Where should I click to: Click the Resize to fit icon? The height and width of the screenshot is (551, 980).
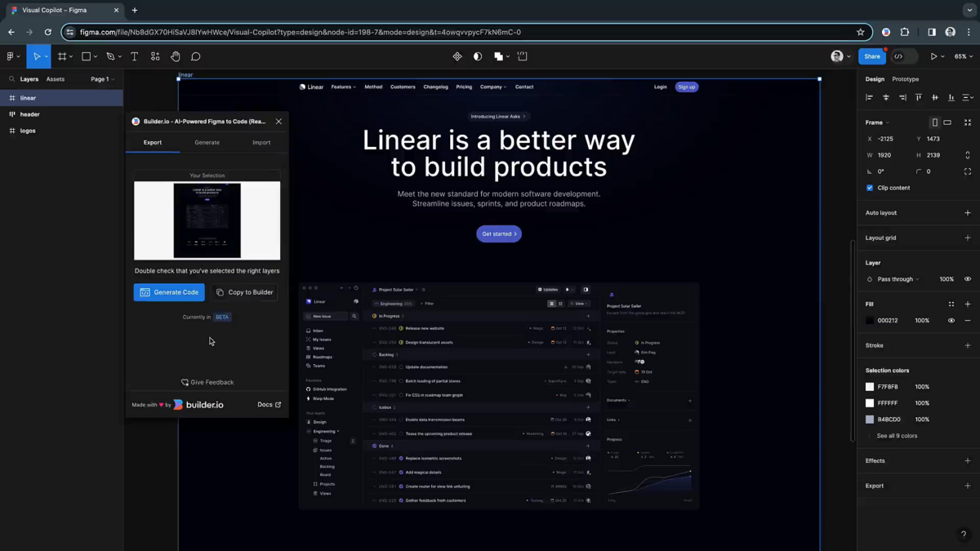pyautogui.click(x=968, y=122)
